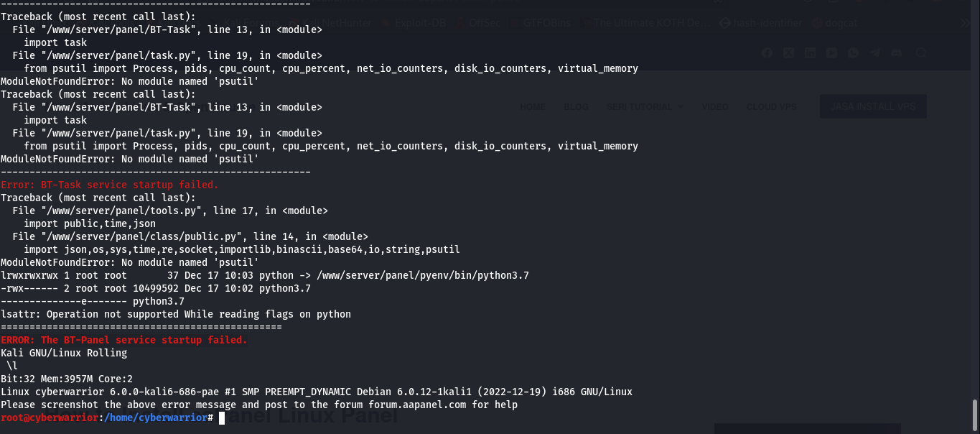This screenshot has width=980, height=434.
Task: Open the LinkedIn social icon
Action: (x=810, y=52)
